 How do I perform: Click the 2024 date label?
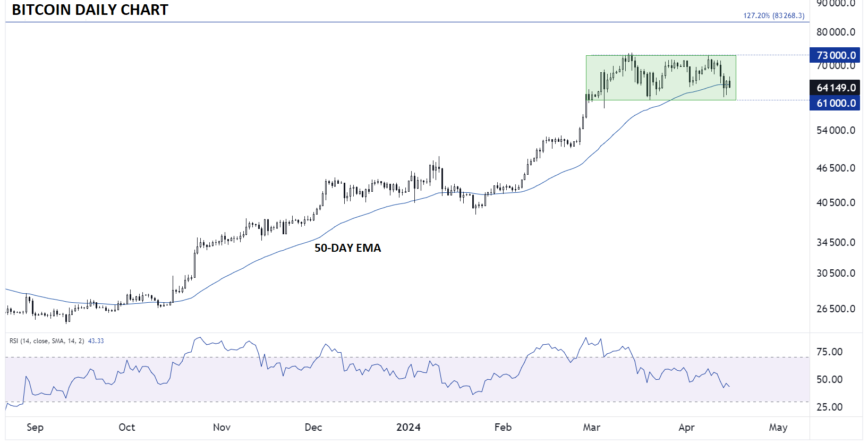409,427
